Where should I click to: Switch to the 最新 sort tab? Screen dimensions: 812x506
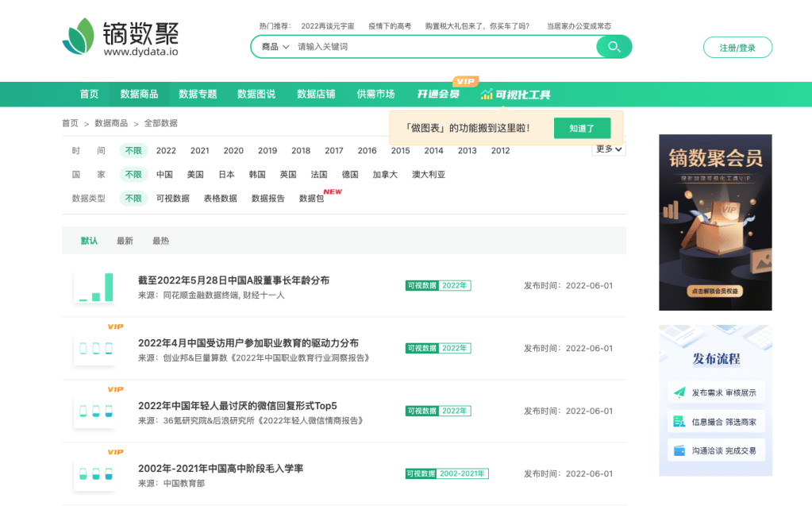(125, 241)
